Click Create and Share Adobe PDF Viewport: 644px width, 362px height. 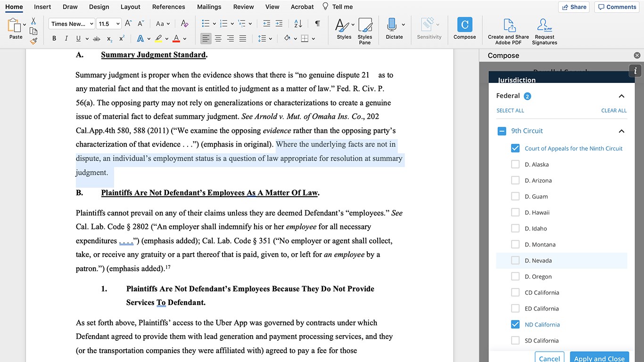(x=508, y=32)
